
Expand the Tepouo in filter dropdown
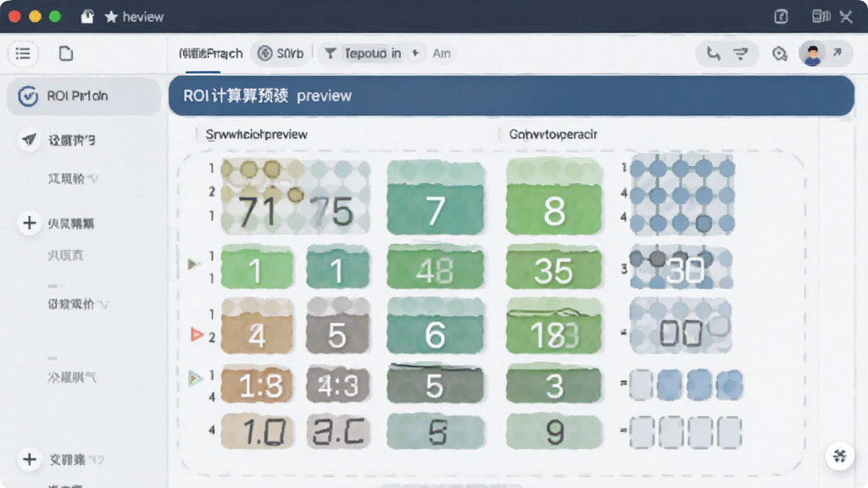[372, 53]
